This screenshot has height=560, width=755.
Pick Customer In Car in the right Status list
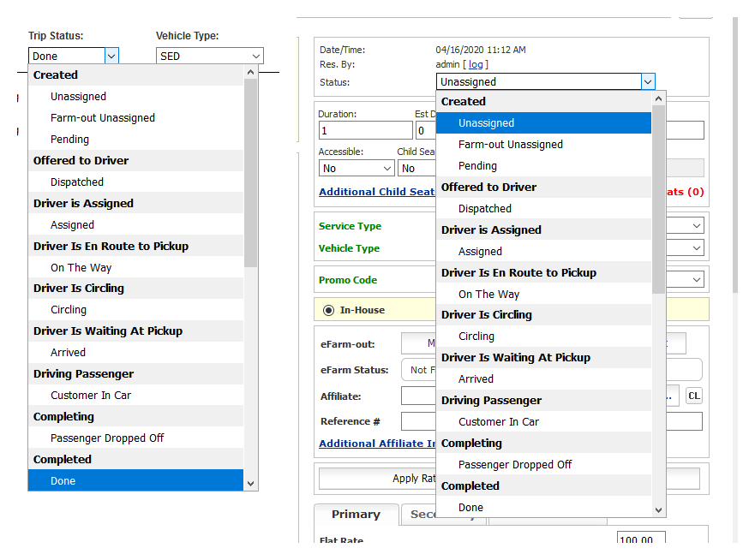499,422
